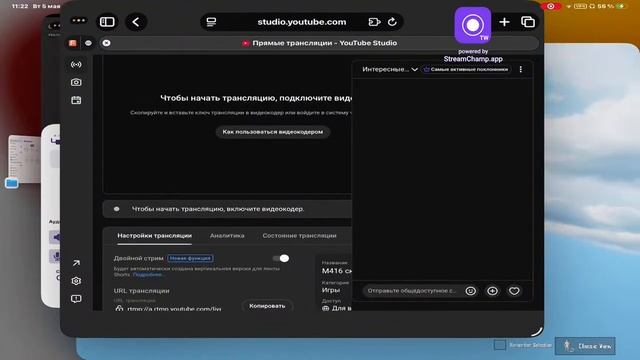
Task: Click the share arrow icon in sidebar
Action: [76, 263]
